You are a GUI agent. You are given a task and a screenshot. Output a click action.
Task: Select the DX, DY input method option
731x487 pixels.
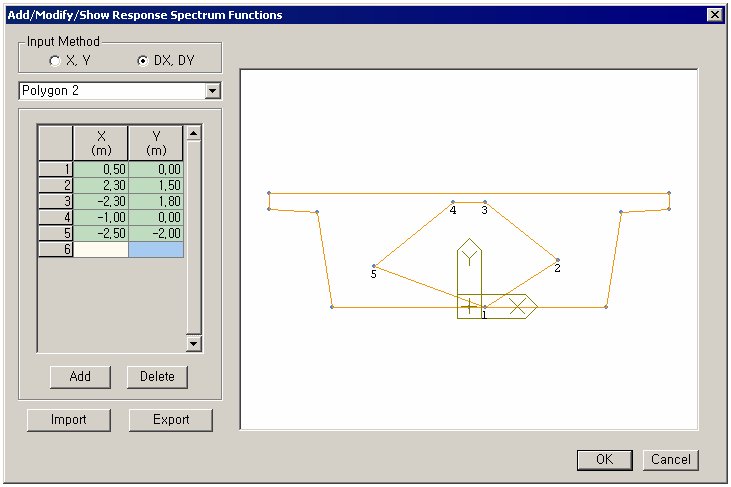pyautogui.click(x=143, y=60)
